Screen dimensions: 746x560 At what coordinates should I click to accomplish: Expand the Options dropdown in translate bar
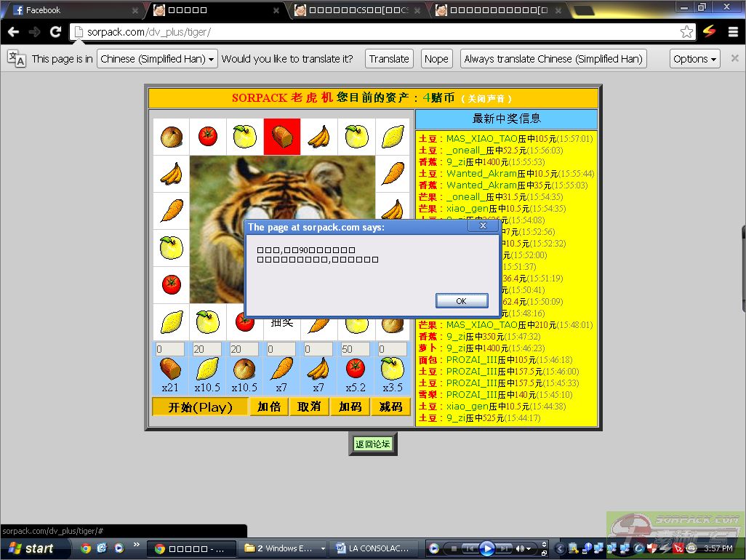(x=694, y=59)
